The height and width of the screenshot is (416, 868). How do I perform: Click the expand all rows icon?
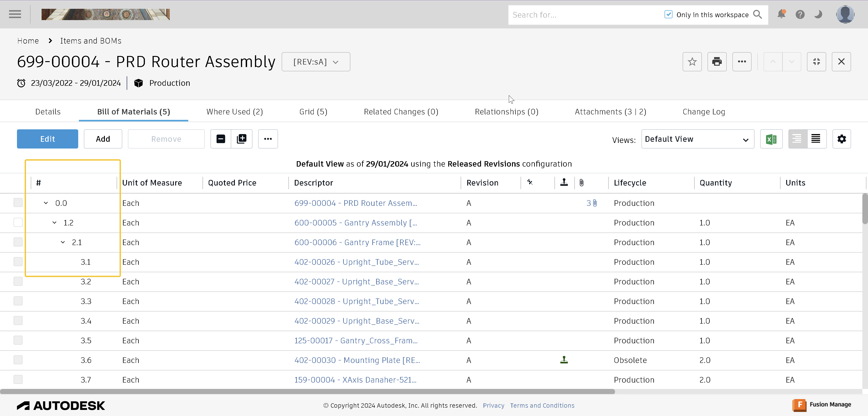(x=242, y=139)
